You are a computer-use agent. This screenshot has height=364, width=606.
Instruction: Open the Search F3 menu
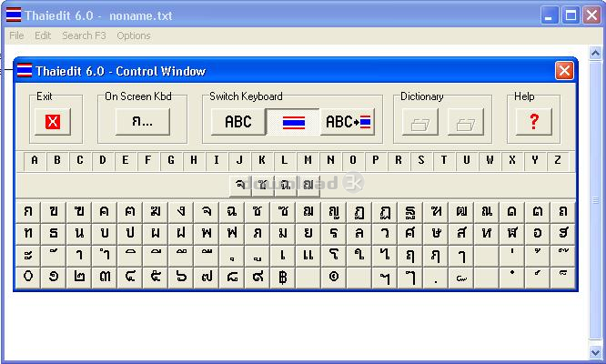84,35
